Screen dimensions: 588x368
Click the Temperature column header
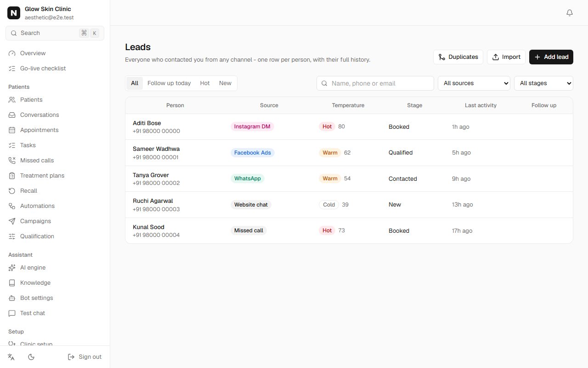coord(348,105)
